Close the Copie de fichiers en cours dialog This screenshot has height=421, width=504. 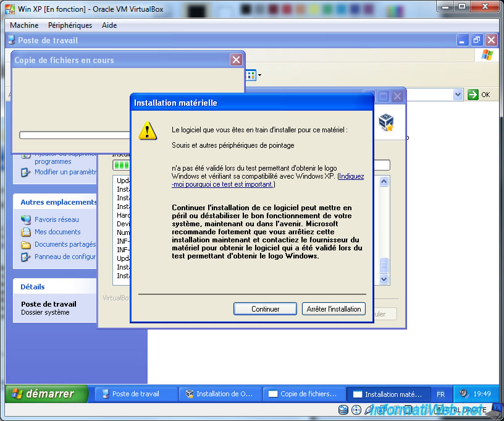point(236,60)
